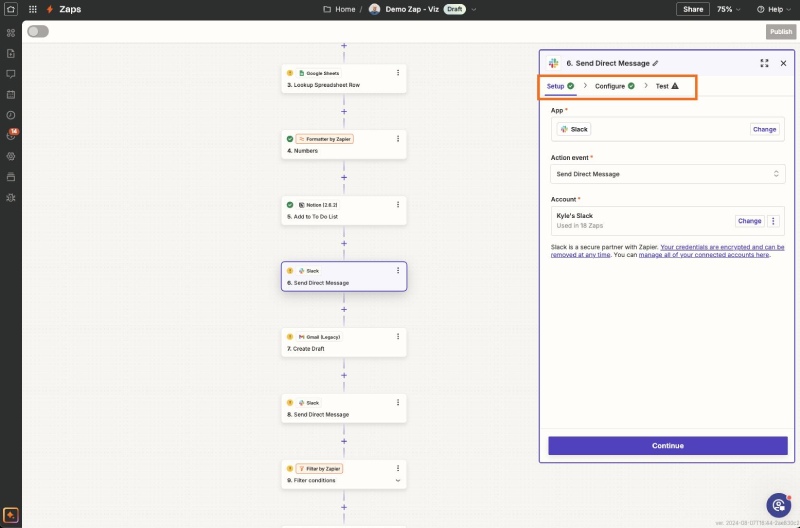Open menu for step 4 Numbers
The image size is (800, 528).
tap(398, 139)
